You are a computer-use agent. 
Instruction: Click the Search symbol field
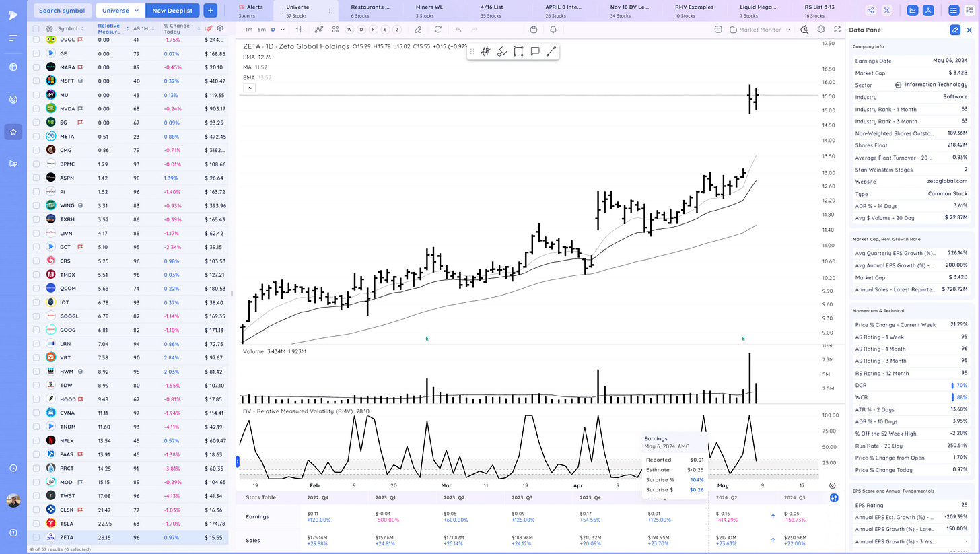[x=62, y=10]
